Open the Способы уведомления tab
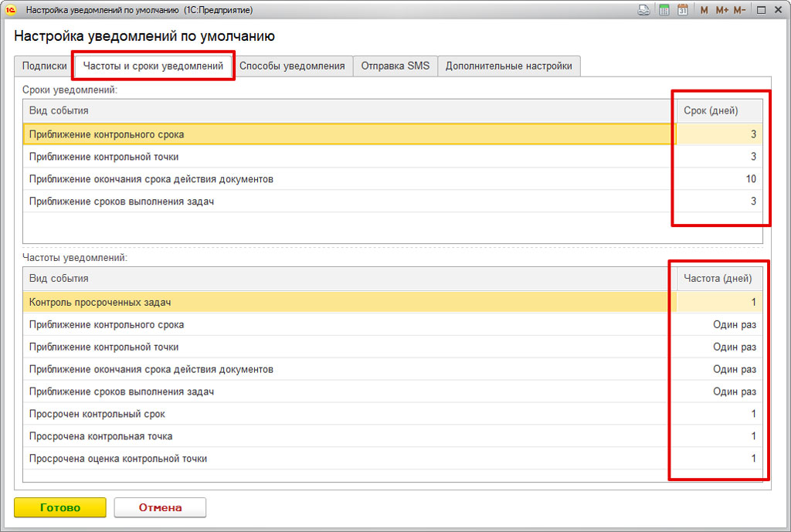 292,66
